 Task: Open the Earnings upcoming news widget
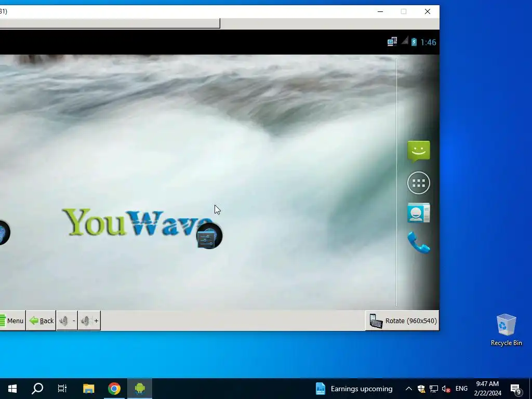(354, 389)
